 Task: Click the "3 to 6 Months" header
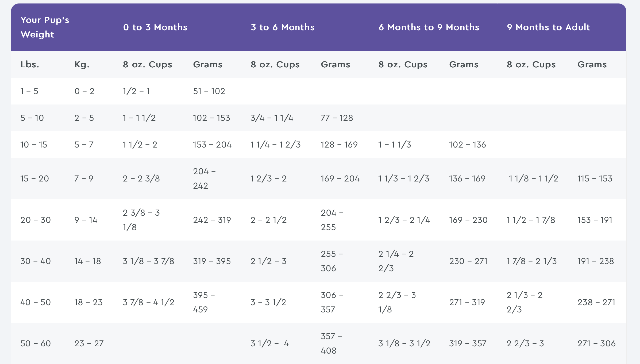pos(283,27)
